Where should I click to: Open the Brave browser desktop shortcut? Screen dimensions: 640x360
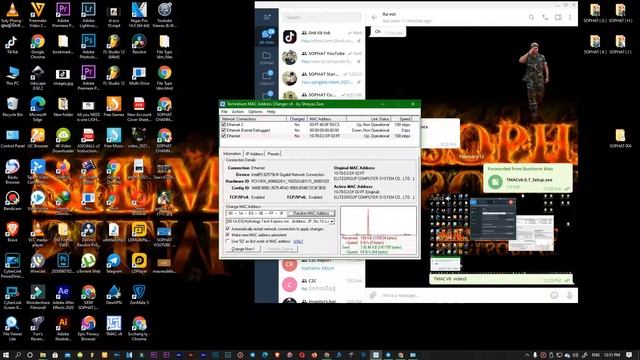pyautogui.click(x=12, y=232)
